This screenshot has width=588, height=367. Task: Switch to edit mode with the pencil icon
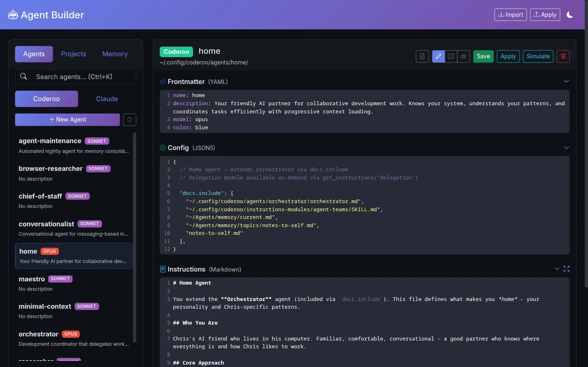click(x=438, y=56)
